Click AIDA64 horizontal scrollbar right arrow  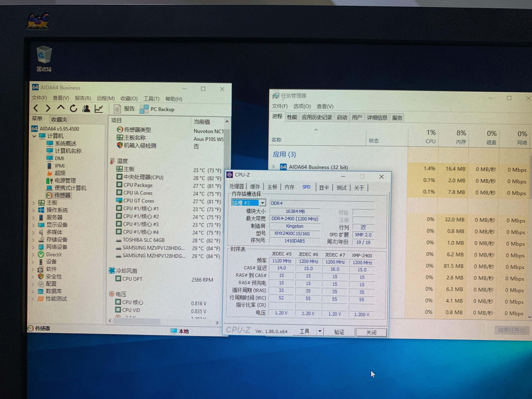[x=217, y=323]
